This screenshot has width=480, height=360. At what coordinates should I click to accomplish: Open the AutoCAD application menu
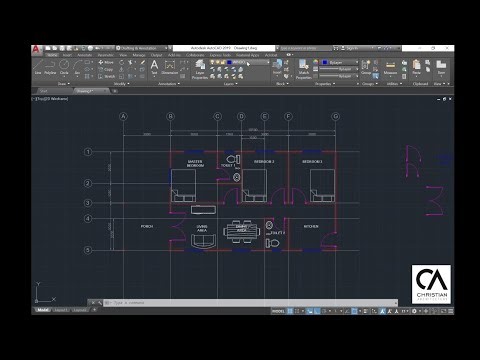(x=36, y=50)
